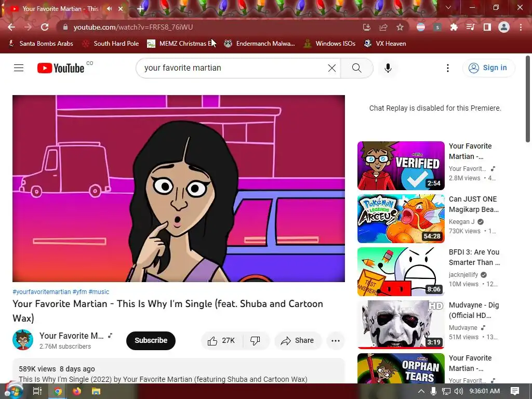This screenshot has height=399, width=532.
Task: Open the Chrome profile avatar
Action: 504,27
